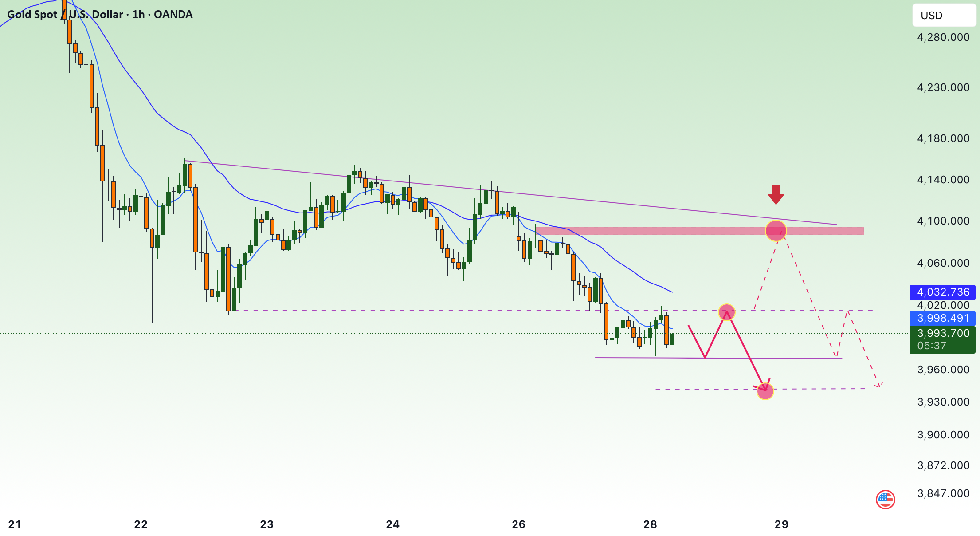Select the purple descending trendline
This screenshot has width=980, height=536.
(510, 192)
